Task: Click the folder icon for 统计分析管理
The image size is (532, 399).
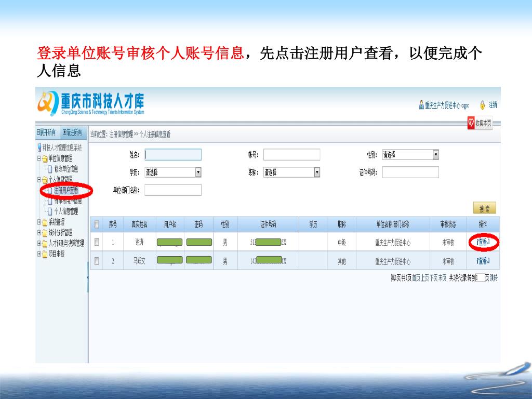Action: point(45,233)
